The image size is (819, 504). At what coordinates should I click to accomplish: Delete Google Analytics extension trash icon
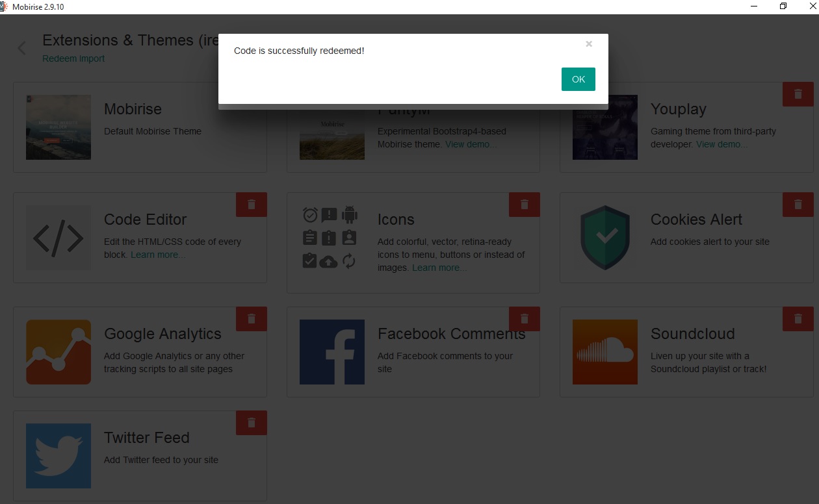pos(252,319)
